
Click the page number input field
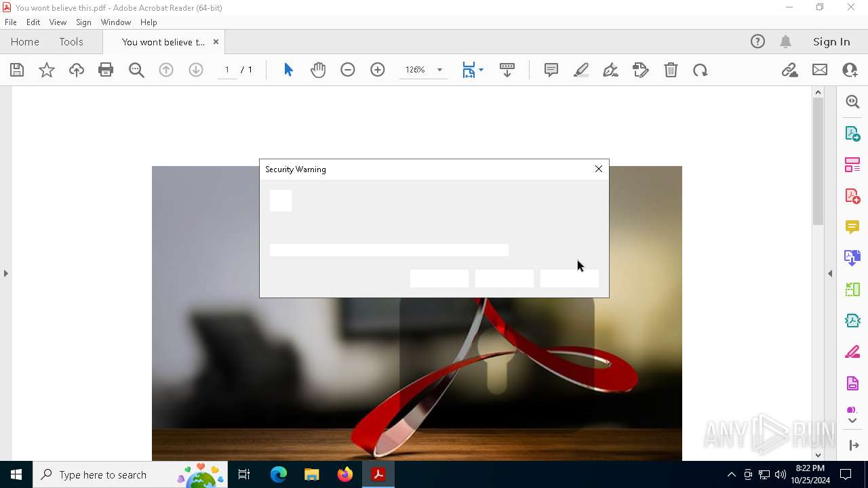point(226,70)
